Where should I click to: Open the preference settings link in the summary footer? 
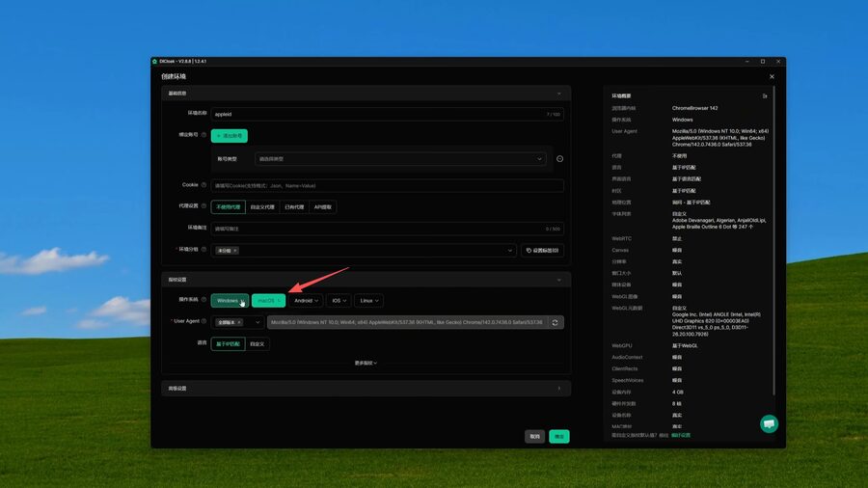pos(680,435)
